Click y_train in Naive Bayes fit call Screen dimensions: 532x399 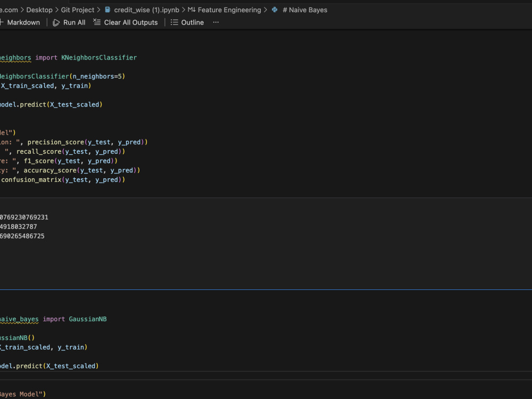pyautogui.click(x=71, y=347)
